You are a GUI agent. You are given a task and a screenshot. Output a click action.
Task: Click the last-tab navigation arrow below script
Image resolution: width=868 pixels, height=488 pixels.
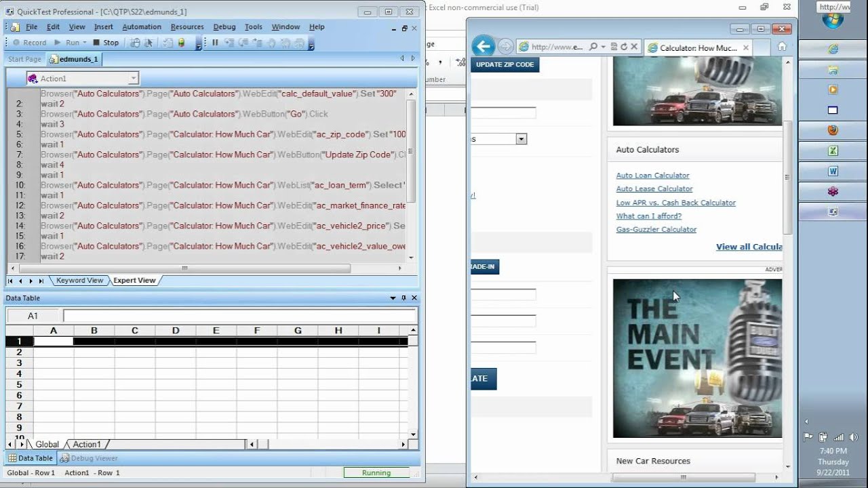coord(41,281)
